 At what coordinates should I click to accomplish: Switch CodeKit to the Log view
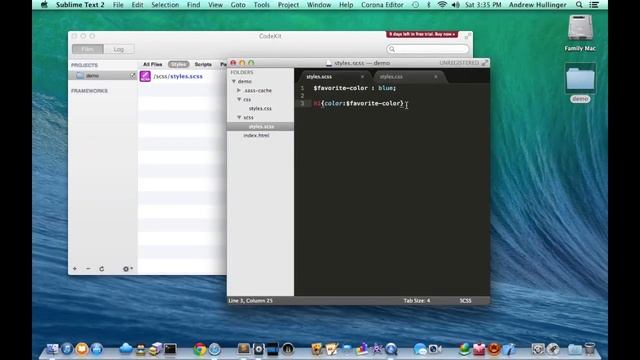coord(119,49)
